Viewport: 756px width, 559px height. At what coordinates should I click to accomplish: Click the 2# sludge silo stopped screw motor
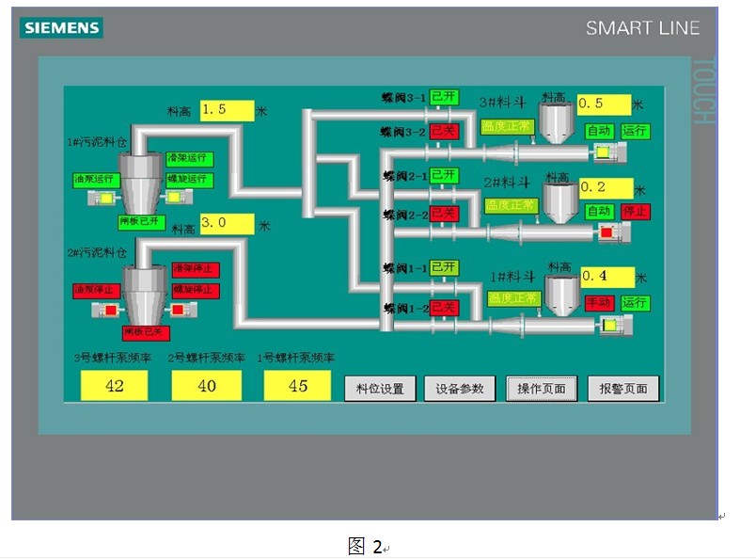point(181,311)
